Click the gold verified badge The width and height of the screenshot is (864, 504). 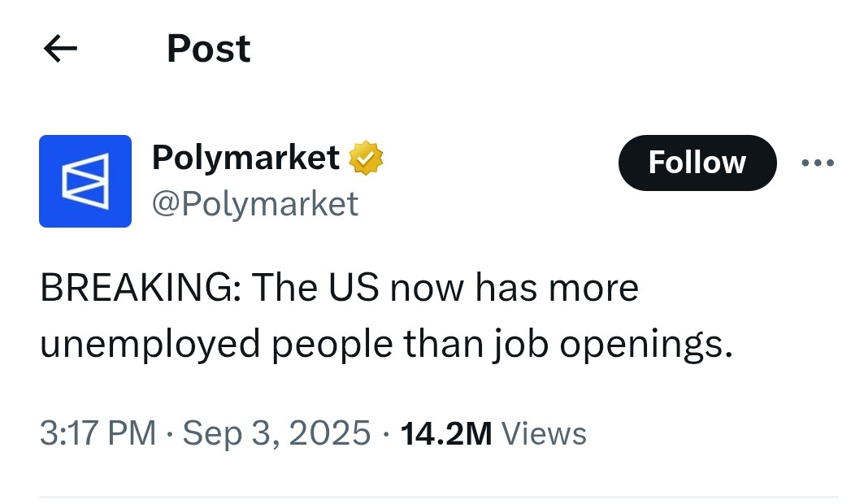366,158
